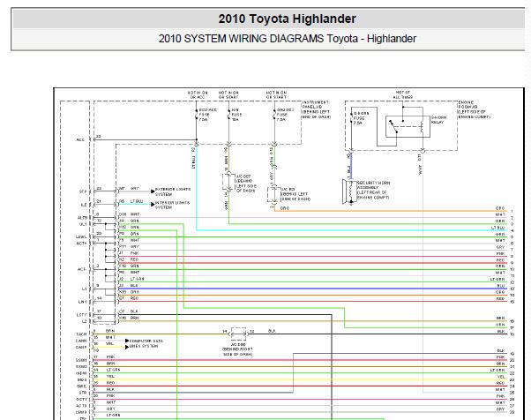Click "LT BLU" at right end of wire 4
Viewport: 531px width, 420px height.
pos(497,228)
